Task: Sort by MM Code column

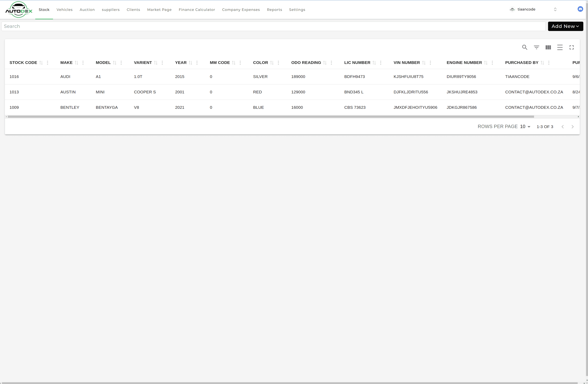Action: [x=234, y=63]
